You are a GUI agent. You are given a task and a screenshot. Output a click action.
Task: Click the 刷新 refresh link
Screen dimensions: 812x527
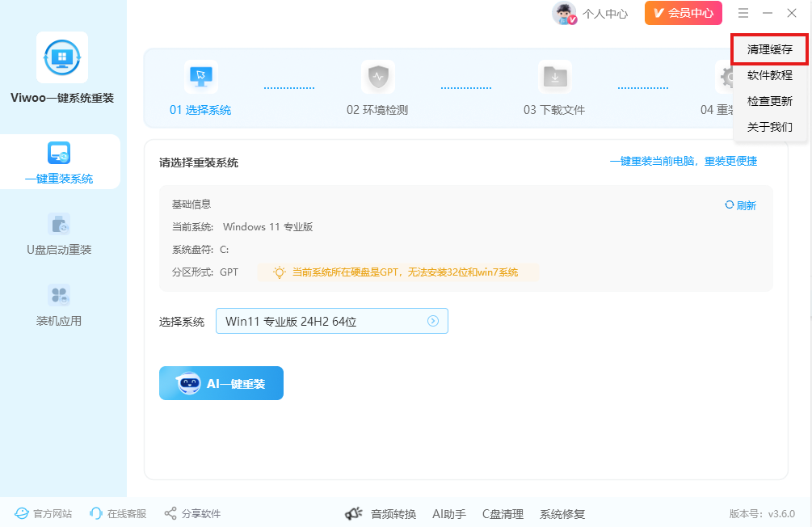coord(741,205)
